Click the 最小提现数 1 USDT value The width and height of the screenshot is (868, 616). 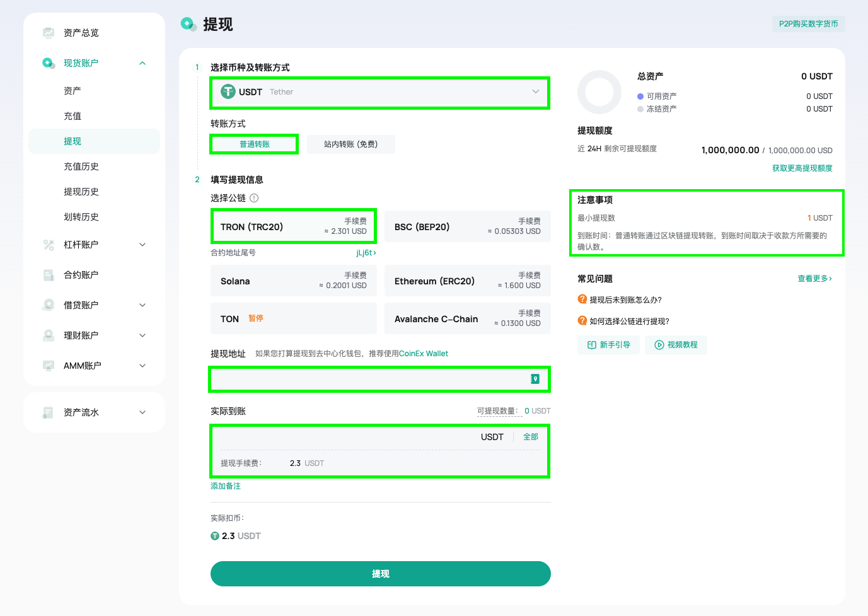820,218
